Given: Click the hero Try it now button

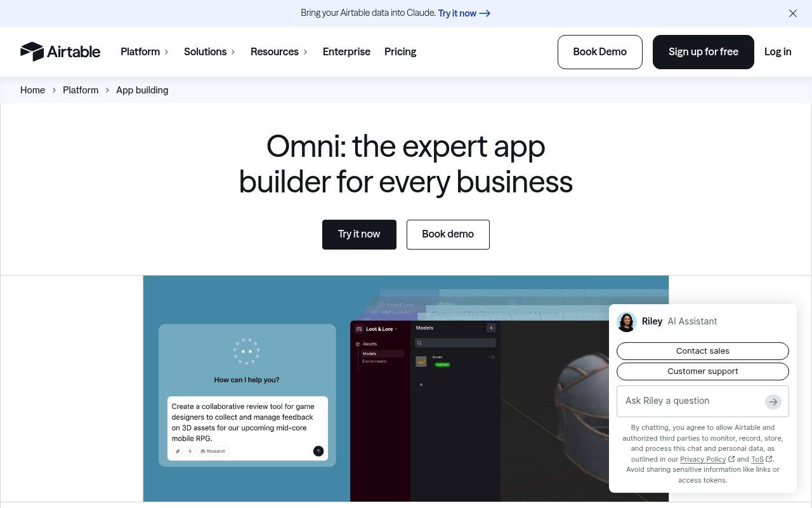Looking at the screenshot, I should tap(359, 234).
